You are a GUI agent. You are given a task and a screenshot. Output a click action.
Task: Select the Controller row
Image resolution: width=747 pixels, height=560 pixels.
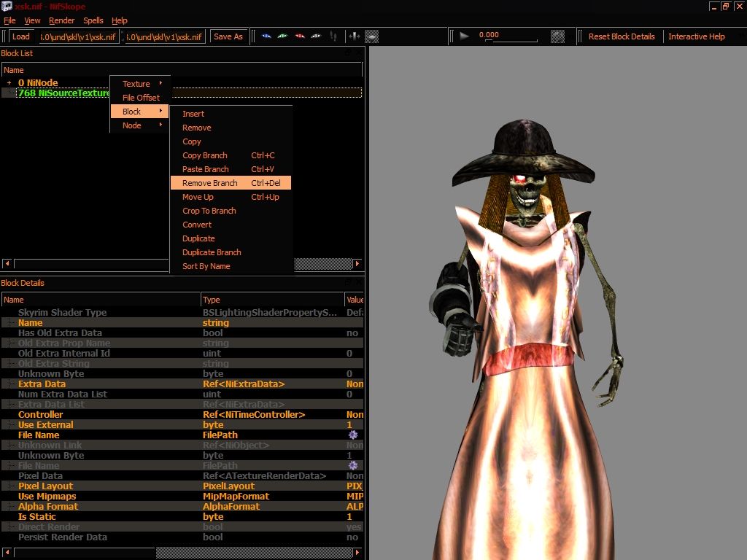click(x=182, y=415)
